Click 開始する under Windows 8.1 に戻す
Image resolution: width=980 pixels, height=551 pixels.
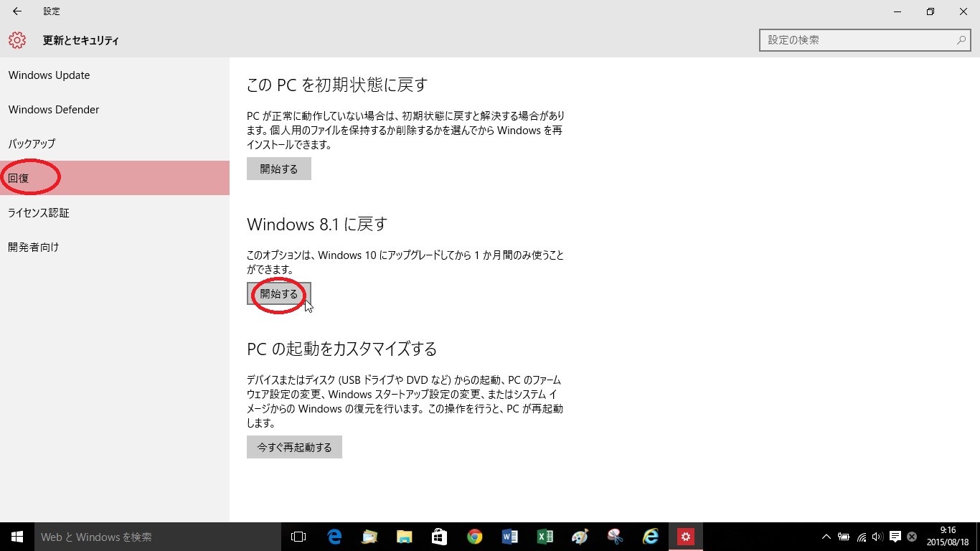pyautogui.click(x=279, y=293)
